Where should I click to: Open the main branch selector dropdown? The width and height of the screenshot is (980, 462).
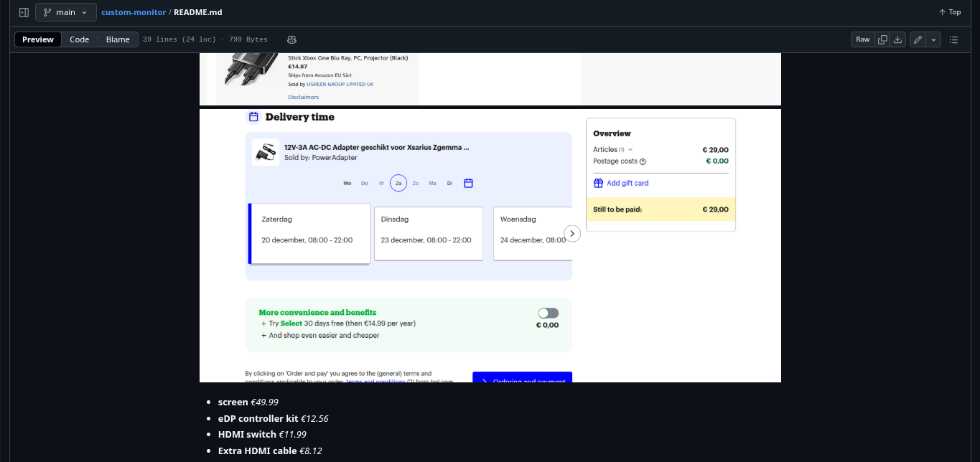(65, 12)
